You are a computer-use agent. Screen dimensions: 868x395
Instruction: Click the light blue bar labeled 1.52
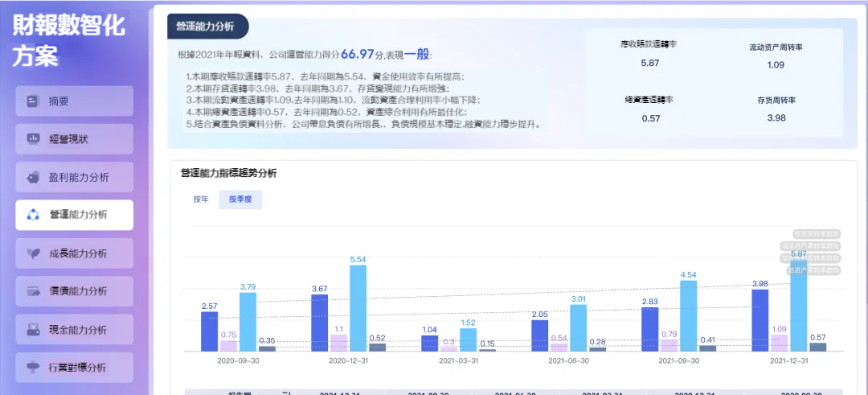pyautogui.click(x=469, y=339)
